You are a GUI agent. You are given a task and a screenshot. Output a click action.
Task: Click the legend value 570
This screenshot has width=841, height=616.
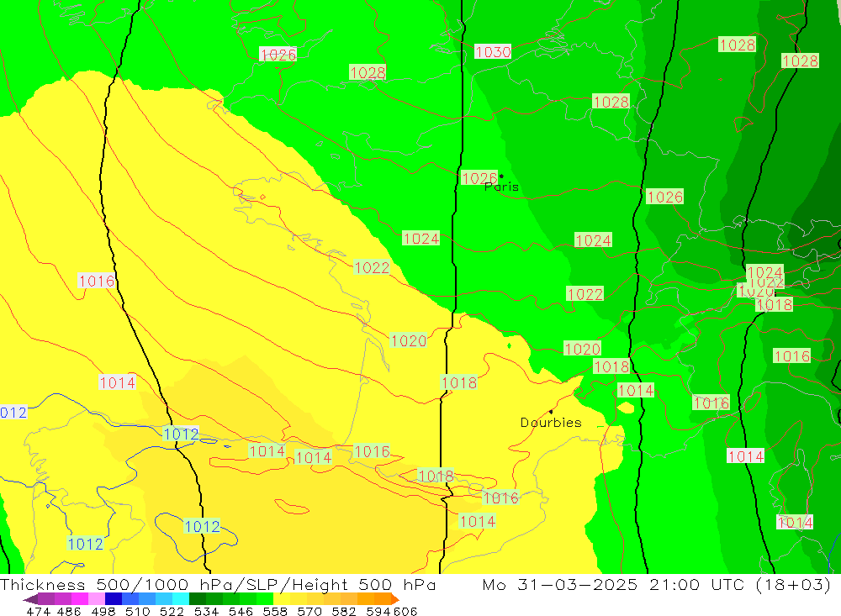[x=309, y=611]
